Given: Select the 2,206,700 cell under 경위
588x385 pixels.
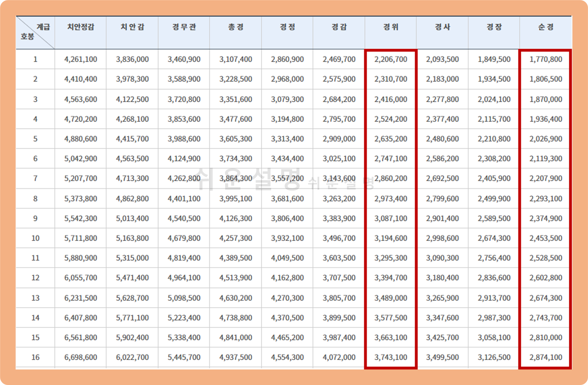Looking at the screenshot, I should pyautogui.click(x=391, y=59).
